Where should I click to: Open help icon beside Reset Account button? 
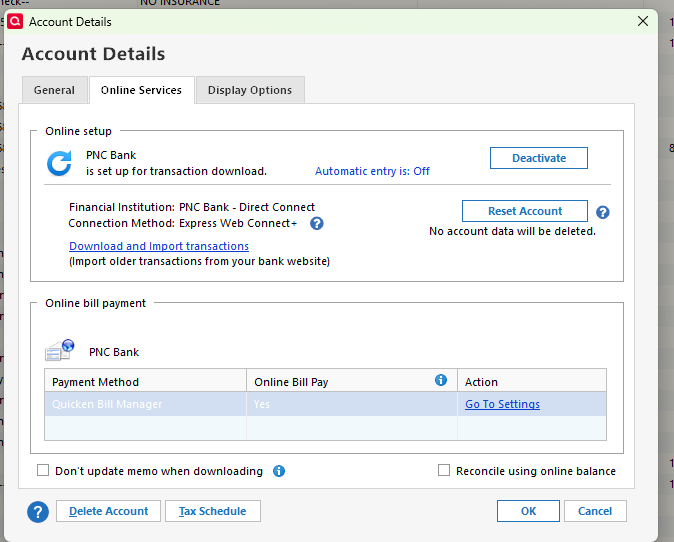pyautogui.click(x=603, y=212)
